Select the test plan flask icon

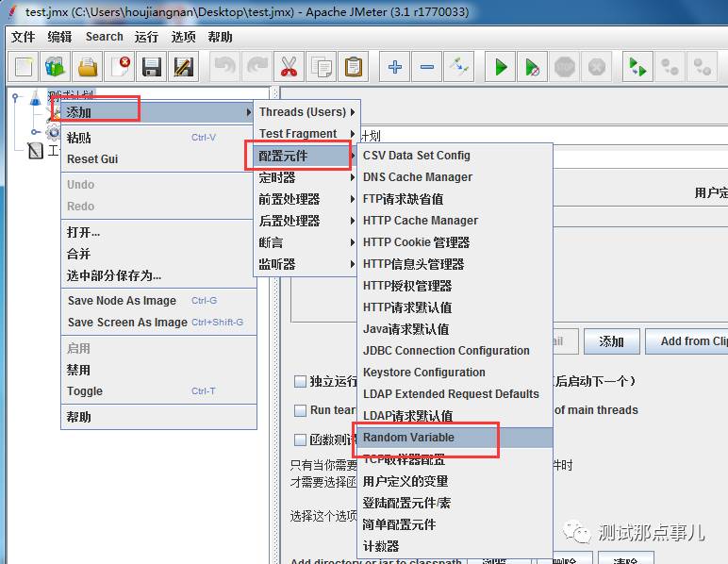pos(35,97)
